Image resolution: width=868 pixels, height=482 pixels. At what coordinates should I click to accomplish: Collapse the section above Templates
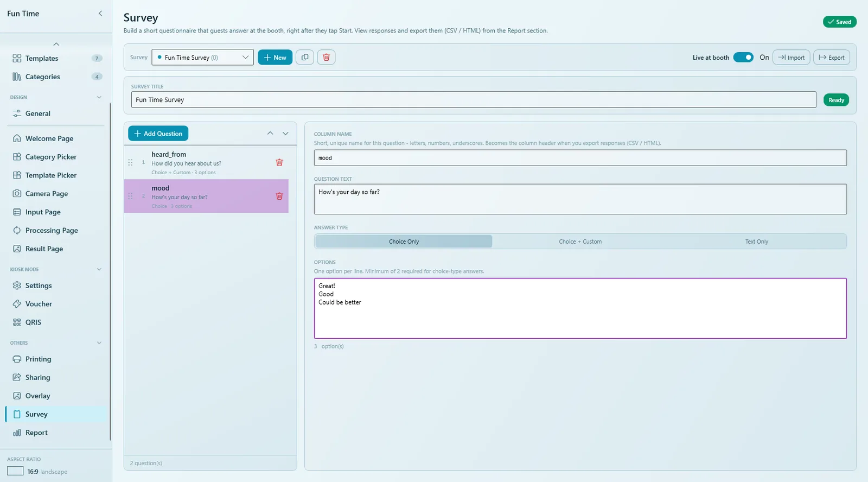pyautogui.click(x=56, y=44)
